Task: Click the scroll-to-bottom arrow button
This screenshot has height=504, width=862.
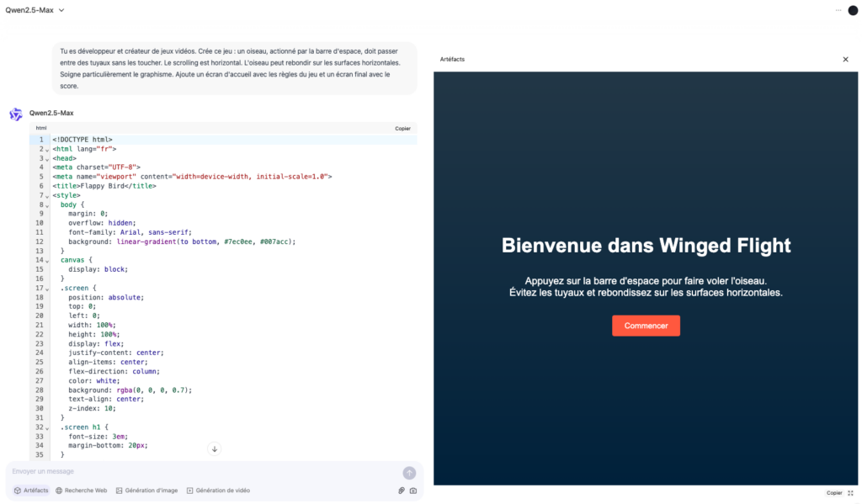Action: point(215,449)
